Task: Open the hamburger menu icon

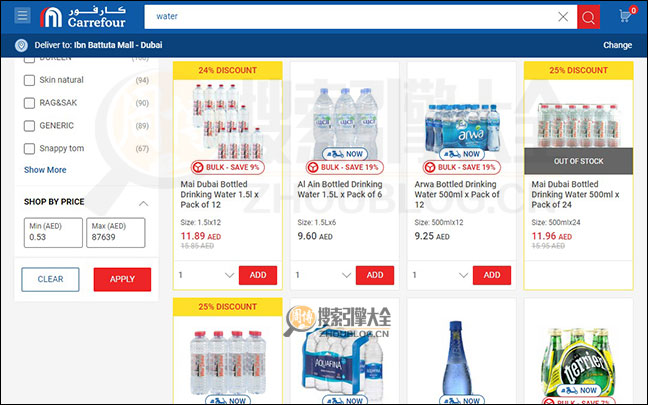Action: point(22,16)
